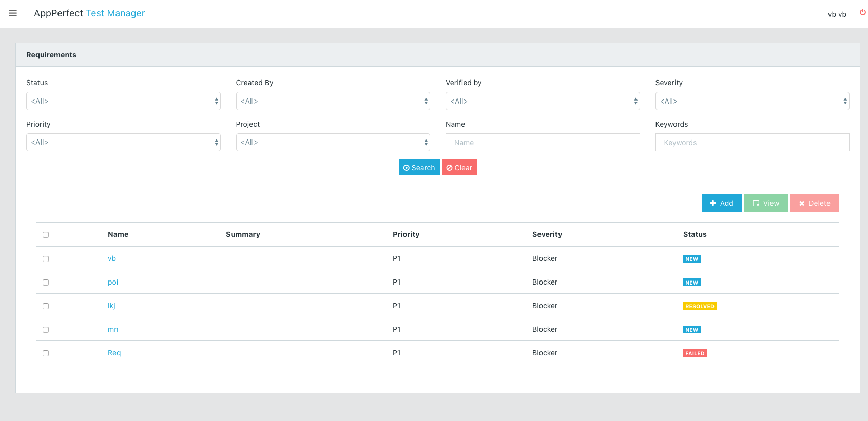Check the box for requirement lkj

pos(46,306)
